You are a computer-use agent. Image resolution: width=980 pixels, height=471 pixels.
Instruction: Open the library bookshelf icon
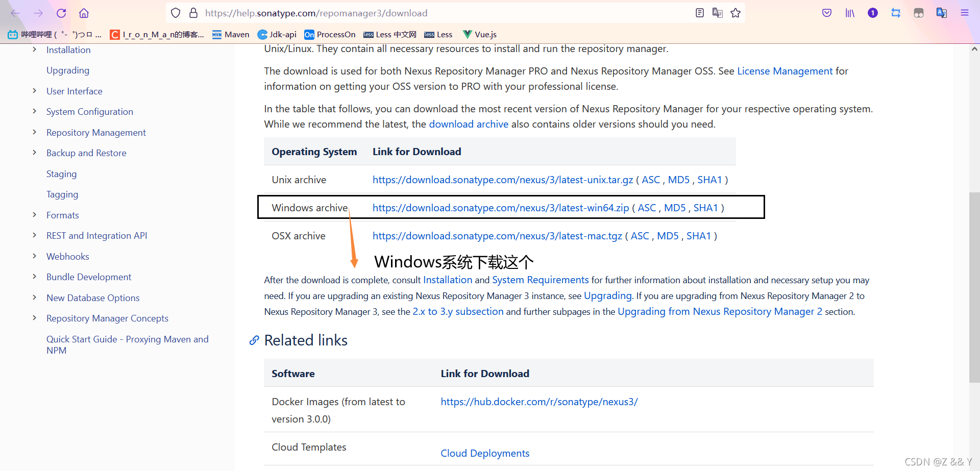(x=850, y=13)
